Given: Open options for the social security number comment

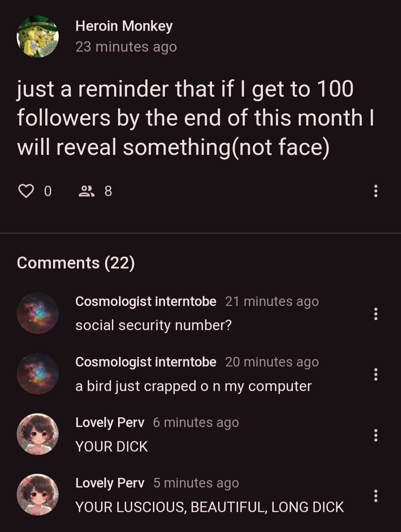Looking at the screenshot, I should tap(376, 314).
